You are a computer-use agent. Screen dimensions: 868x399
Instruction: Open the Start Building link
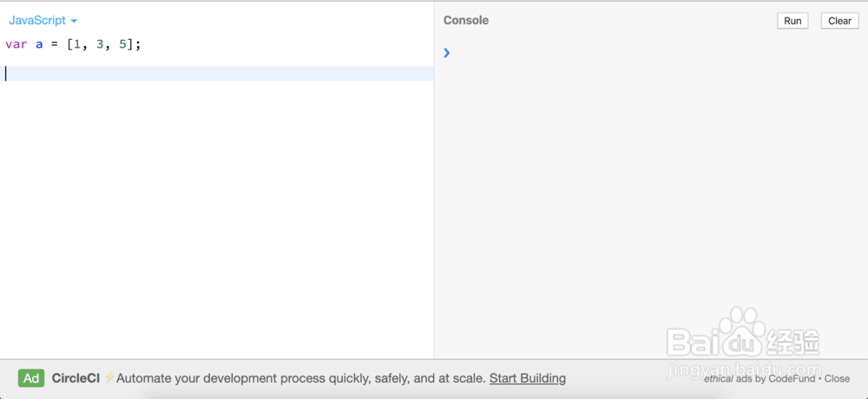tap(527, 378)
